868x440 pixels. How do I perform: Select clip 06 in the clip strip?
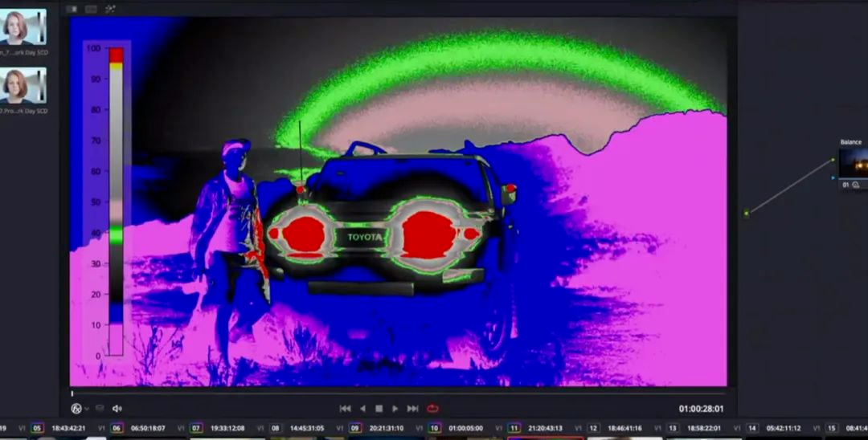point(117,429)
